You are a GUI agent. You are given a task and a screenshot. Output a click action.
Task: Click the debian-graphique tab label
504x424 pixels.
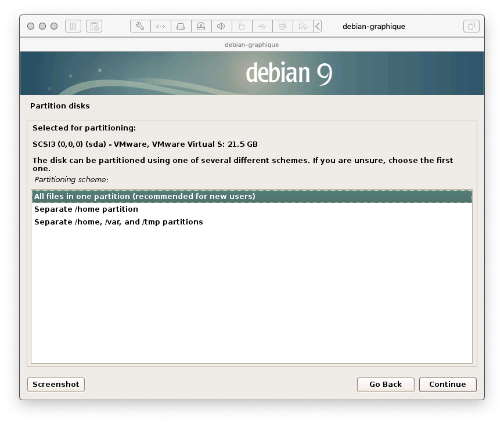[251, 45]
